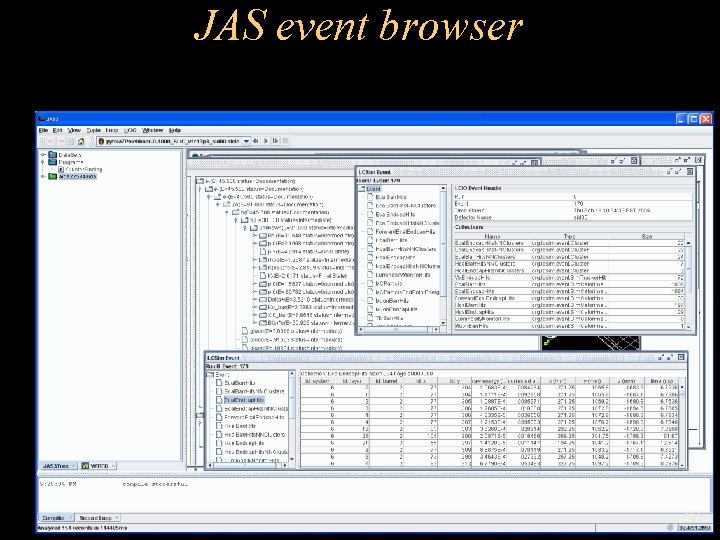Click the Type column header in Collections table
Screen dimensions: 720x540
(x=569, y=236)
